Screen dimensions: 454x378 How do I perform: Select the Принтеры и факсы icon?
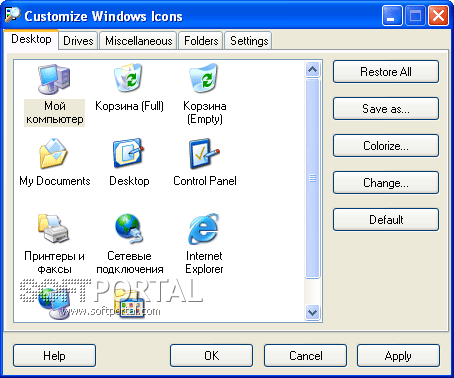click(x=53, y=228)
